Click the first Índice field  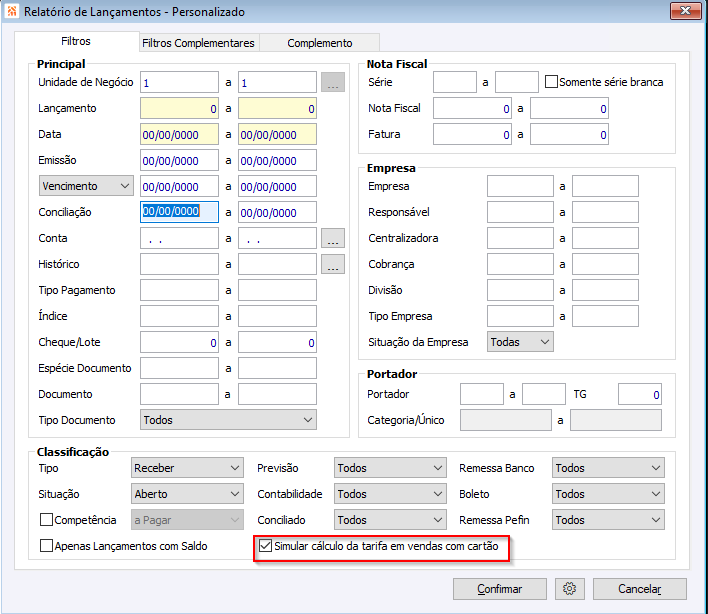tap(179, 316)
